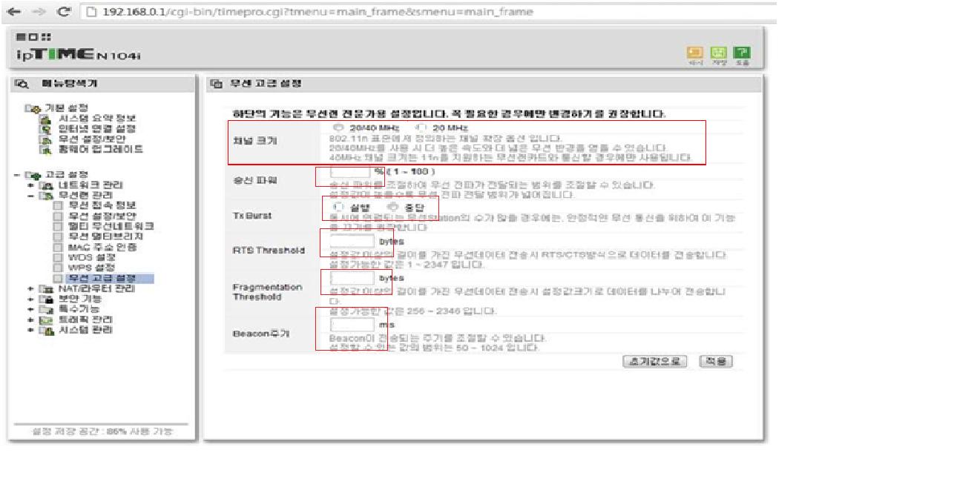Choose 실행 for Tx Burst
The height and width of the screenshot is (490, 980).
[339, 207]
